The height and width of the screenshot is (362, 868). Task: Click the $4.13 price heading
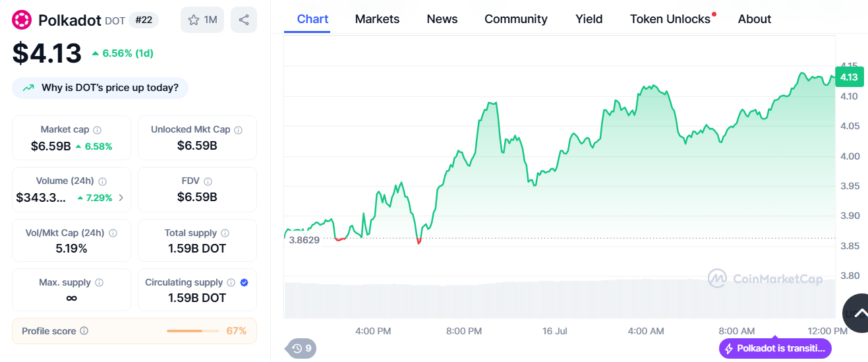(x=47, y=53)
